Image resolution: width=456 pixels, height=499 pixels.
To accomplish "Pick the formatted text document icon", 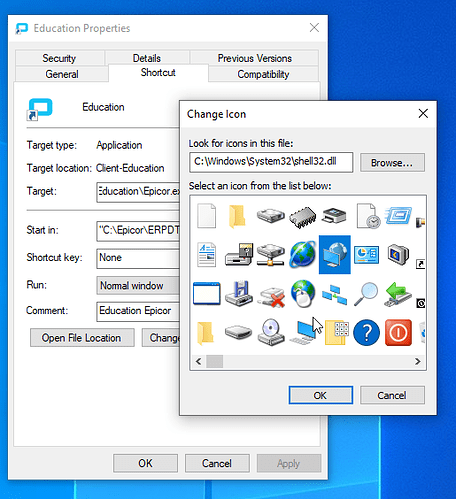I will tap(206, 255).
